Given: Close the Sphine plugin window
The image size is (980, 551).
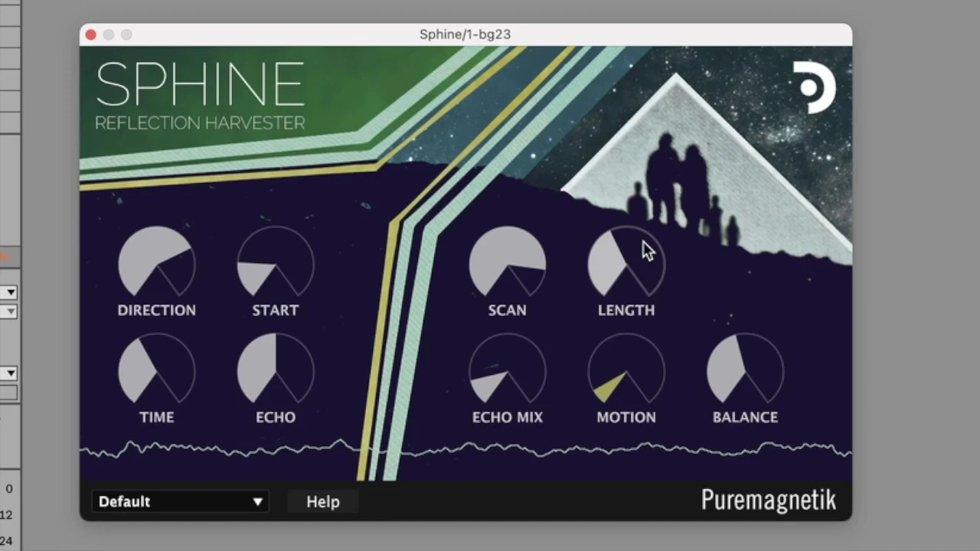Looking at the screenshot, I should click(91, 34).
